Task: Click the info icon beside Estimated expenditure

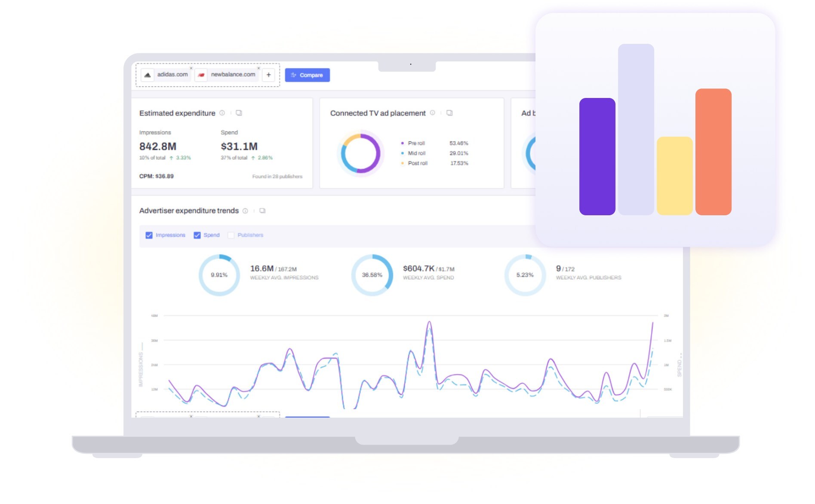Action: point(222,113)
